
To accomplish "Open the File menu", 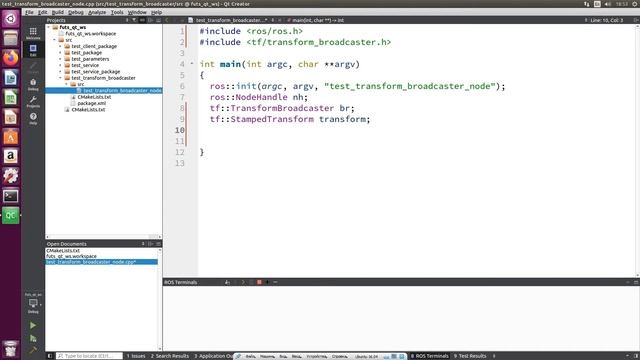I will tap(29, 12).
